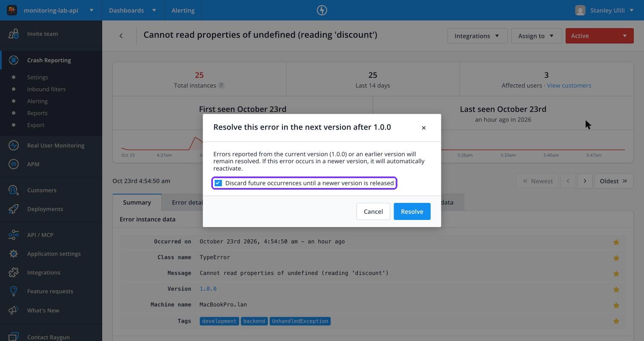Jump to the Oldest error instance

[614, 181]
